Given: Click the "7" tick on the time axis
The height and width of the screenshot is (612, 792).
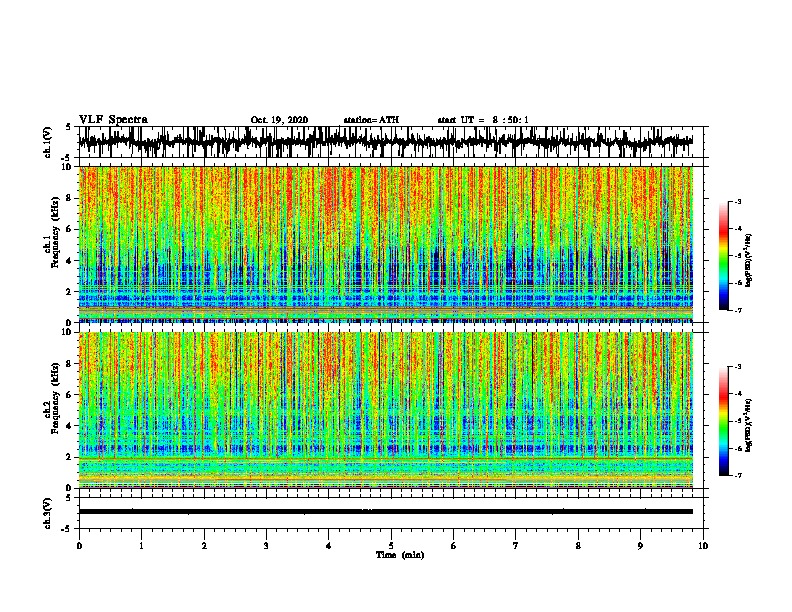Looking at the screenshot, I should click(x=516, y=546).
